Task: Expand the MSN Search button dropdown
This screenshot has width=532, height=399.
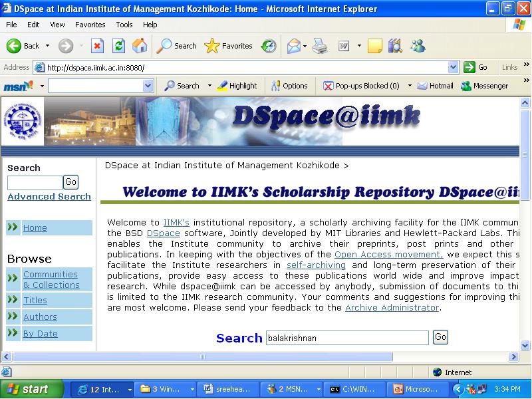Action: 209,86
